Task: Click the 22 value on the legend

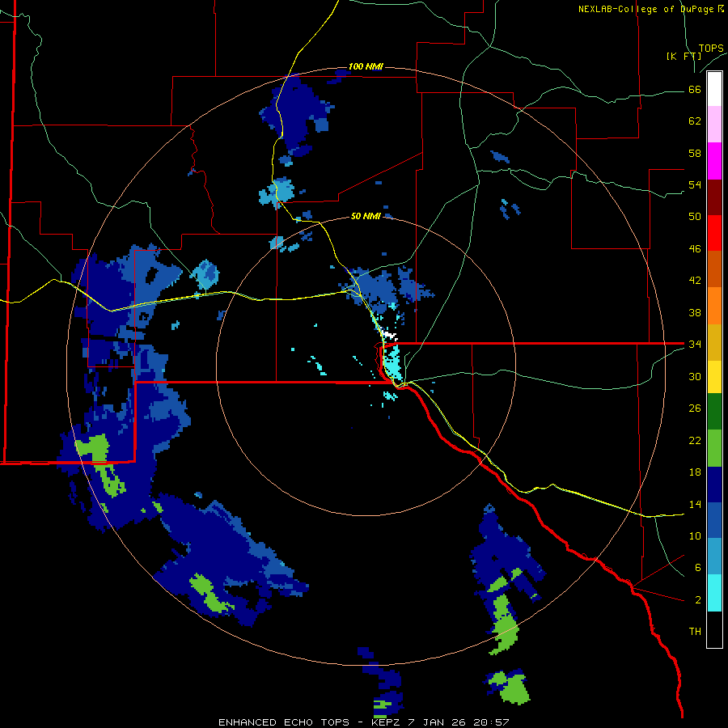Action: coord(695,440)
